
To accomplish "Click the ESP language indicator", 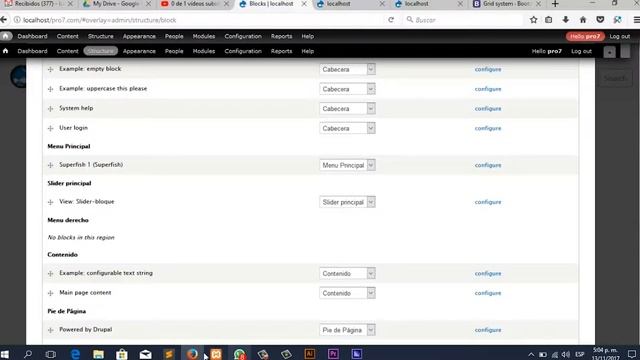I will 580,354.
